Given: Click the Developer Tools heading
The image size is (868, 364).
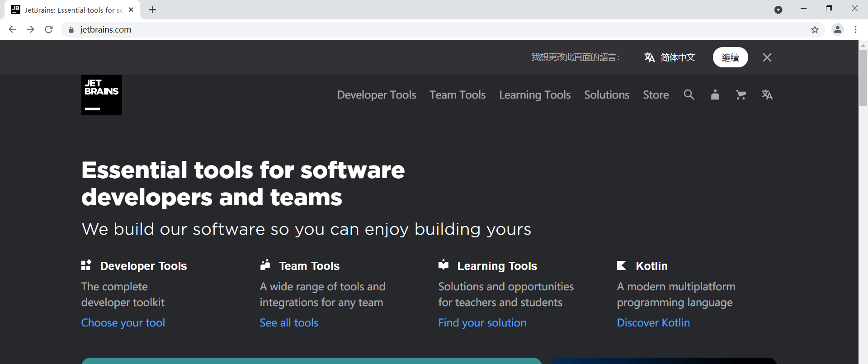Looking at the screenshot, I should click(x=143, y=266).
